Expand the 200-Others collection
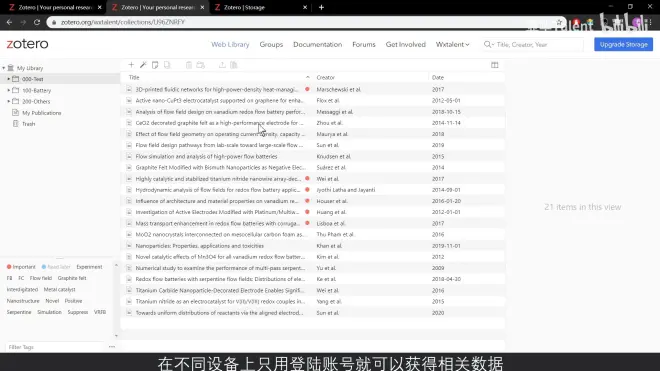 click(8, 101)
